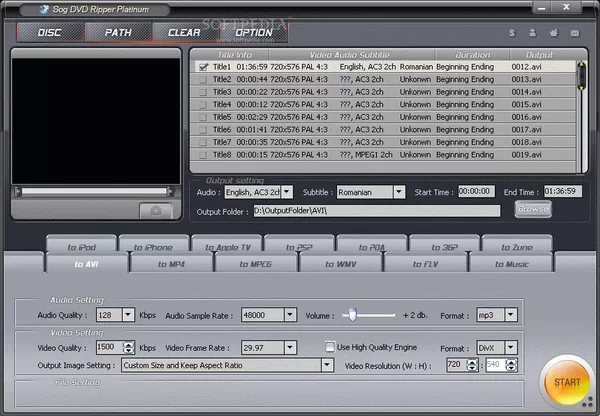Click the dollar sign purchase icon

(512, 33)
